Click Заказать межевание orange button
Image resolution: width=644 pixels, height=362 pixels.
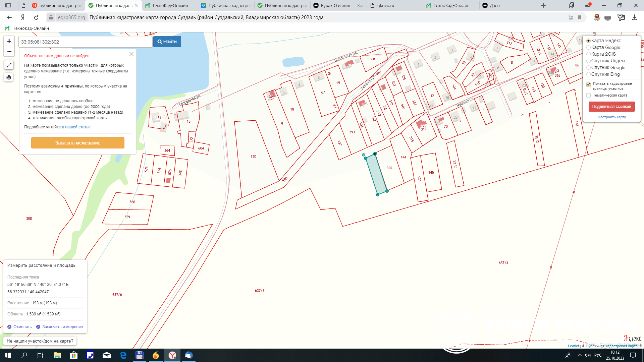[x=78, y=143]
